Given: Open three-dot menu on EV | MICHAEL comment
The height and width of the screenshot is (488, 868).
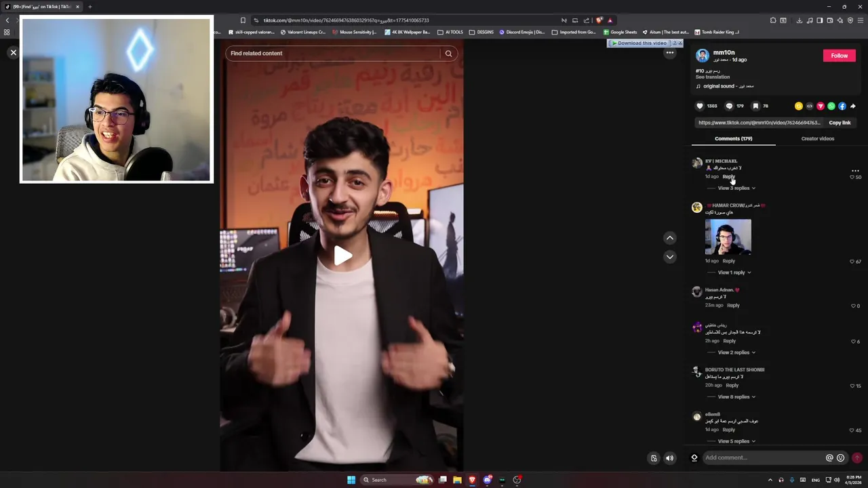Looking at the screenshot, I should tap(855, 171).
